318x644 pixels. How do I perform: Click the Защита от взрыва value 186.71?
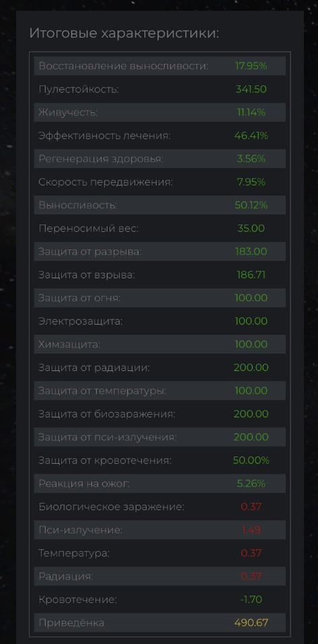click(251, 275)
